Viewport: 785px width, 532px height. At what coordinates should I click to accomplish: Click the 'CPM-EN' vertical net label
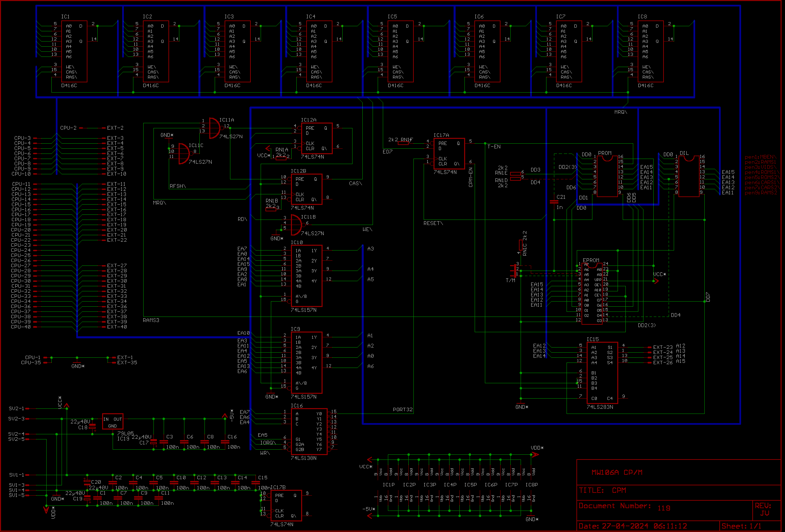tap(471, 177)
